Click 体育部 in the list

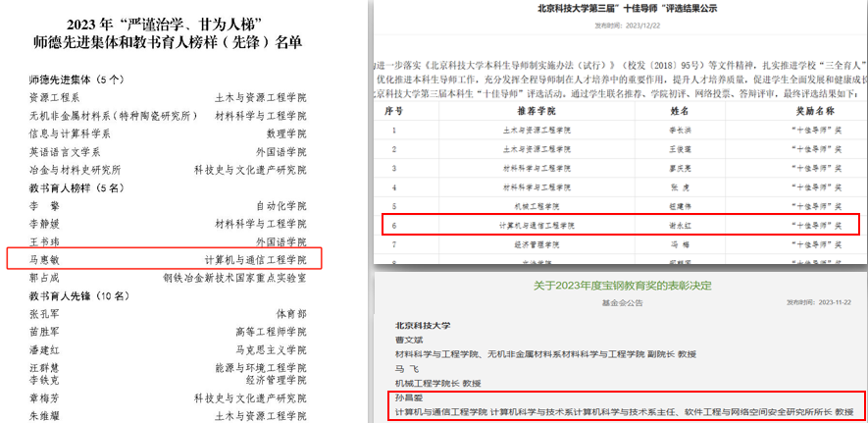point(291,314)
